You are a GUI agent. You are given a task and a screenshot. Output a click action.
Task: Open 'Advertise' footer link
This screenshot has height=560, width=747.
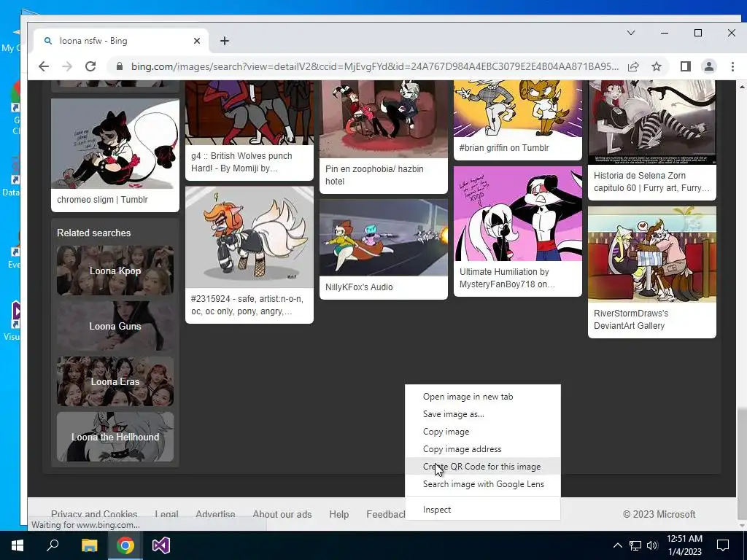(x=215, y=514)
